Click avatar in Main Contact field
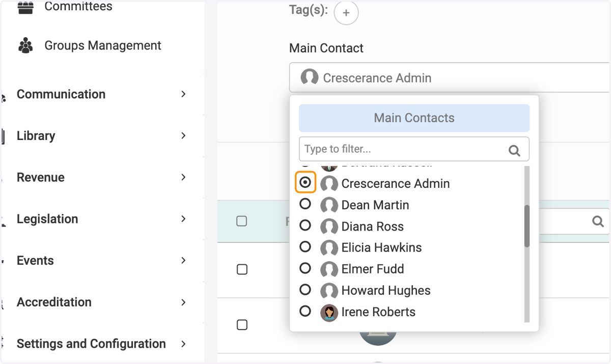Viewport: 611px width, 364px height. [x=310, y=78]
